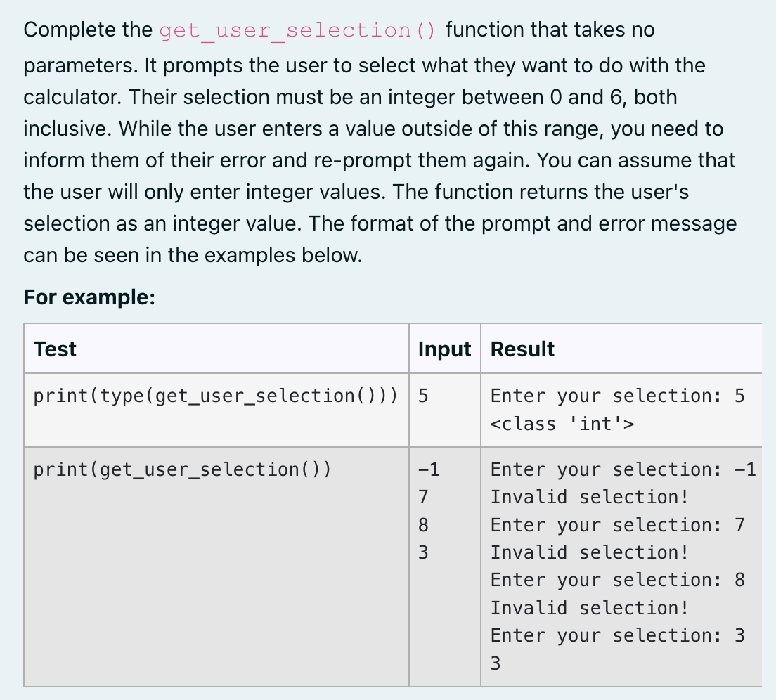Select the Result column header
Image resolution: width=776 pixels, height=700 pixels.
click(x=522, y=349)
